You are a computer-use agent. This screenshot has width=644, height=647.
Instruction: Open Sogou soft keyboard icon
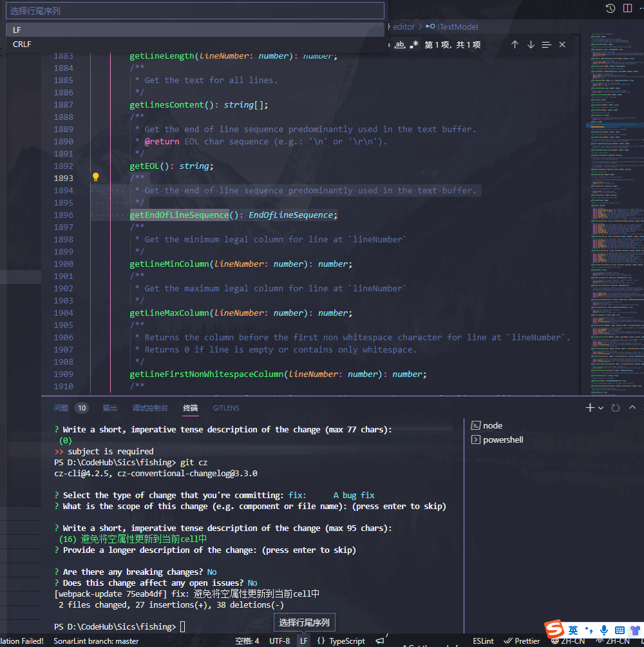[x=620, y=630]
